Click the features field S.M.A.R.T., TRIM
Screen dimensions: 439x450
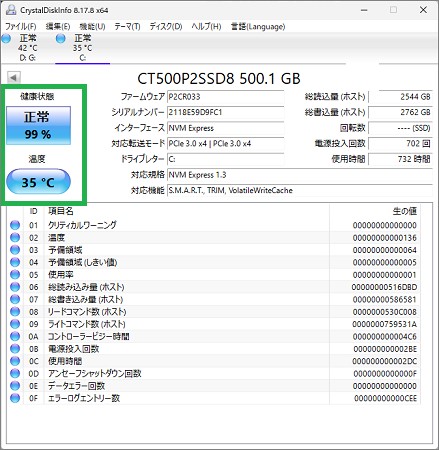[300, 190]
